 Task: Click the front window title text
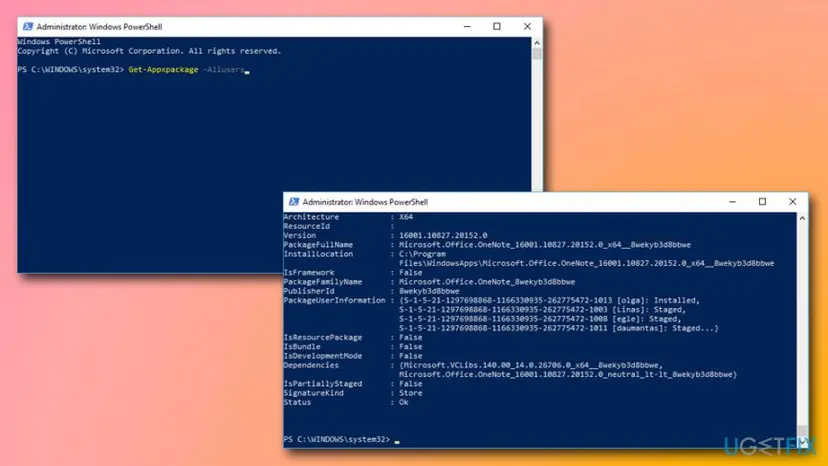pyautogui.click(x=365, y=202)
